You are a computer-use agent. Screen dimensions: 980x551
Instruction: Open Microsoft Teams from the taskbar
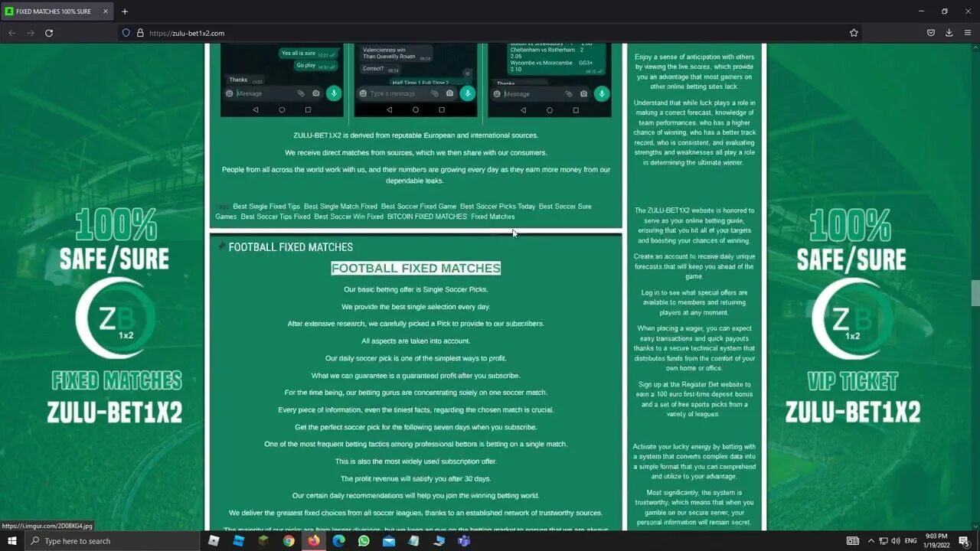tap(464, 541)
